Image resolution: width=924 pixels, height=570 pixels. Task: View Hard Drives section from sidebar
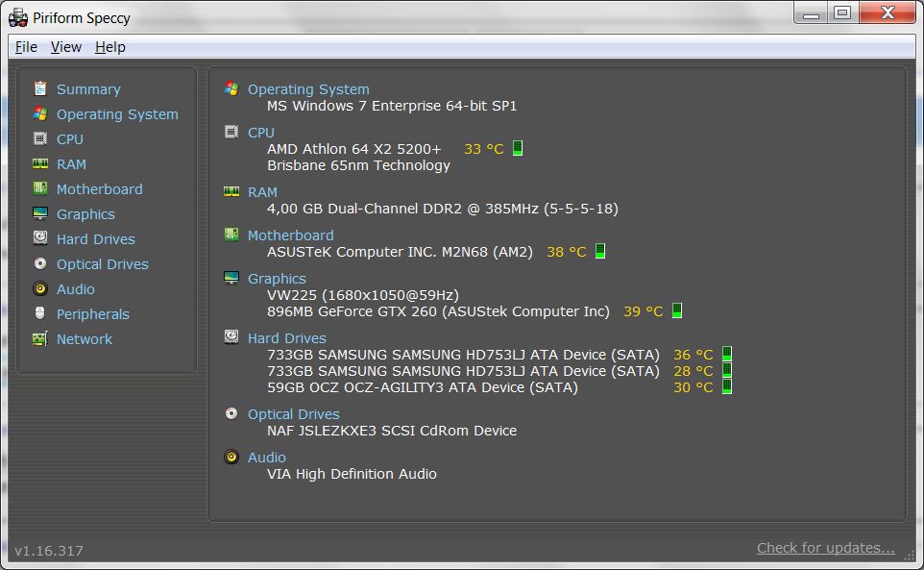coord(95,239)
